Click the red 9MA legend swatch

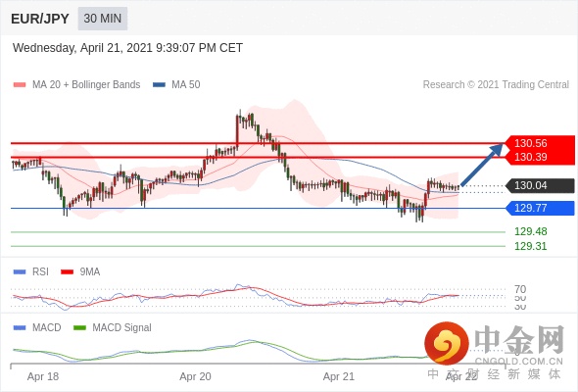[x=67, y=272]
